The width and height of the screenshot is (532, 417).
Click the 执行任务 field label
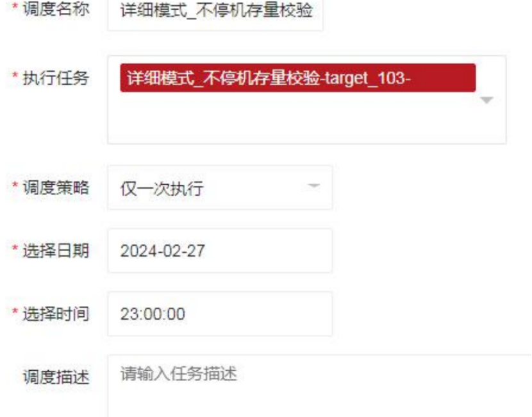[56, 78]
